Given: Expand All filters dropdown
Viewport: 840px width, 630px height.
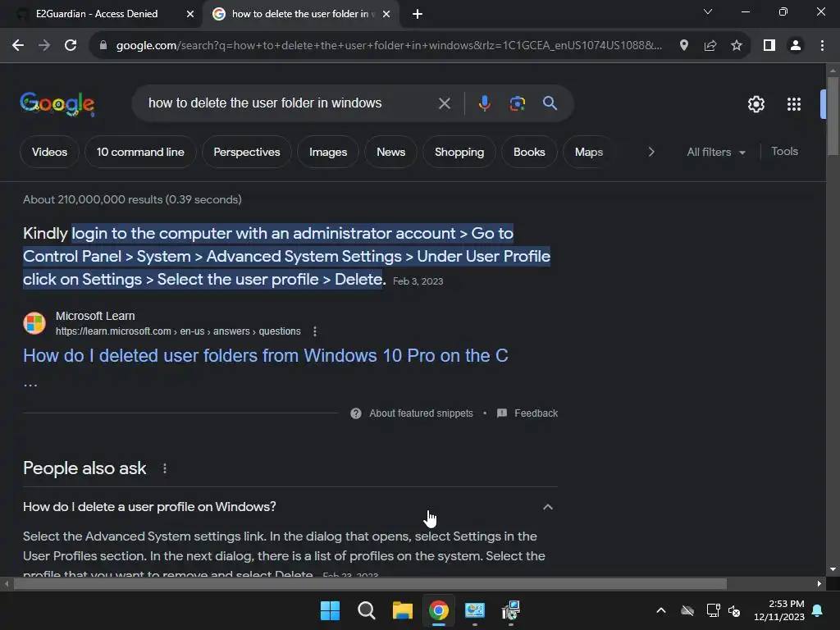Looking at the screenshot, I should pyautogui.click(x=715, y=152).
